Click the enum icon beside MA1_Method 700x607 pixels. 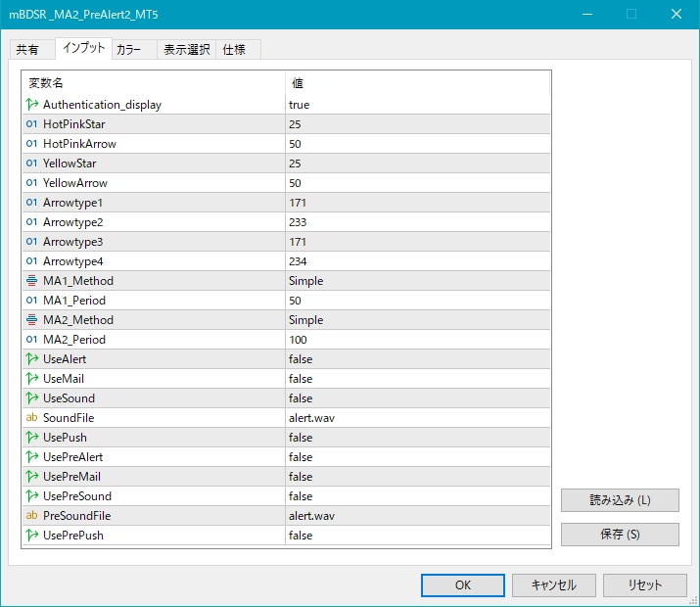coord(32,281)
